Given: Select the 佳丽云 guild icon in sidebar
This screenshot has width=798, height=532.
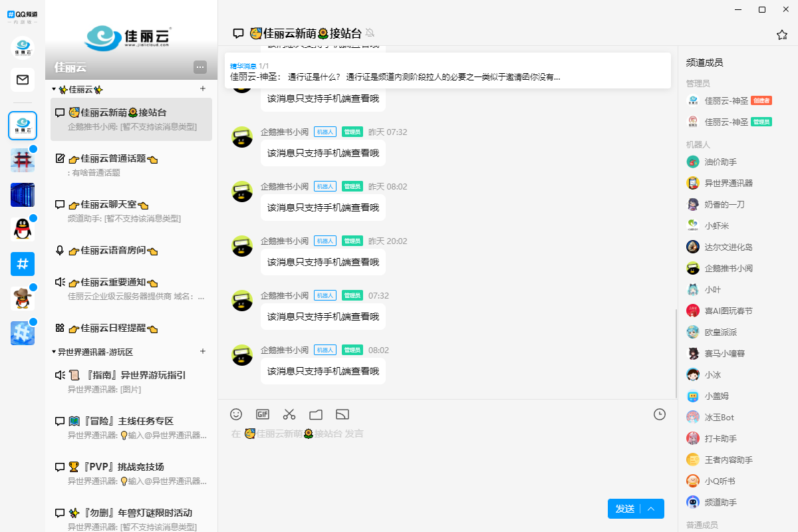Looking at the screenshot, I should (x=23, y=126).
